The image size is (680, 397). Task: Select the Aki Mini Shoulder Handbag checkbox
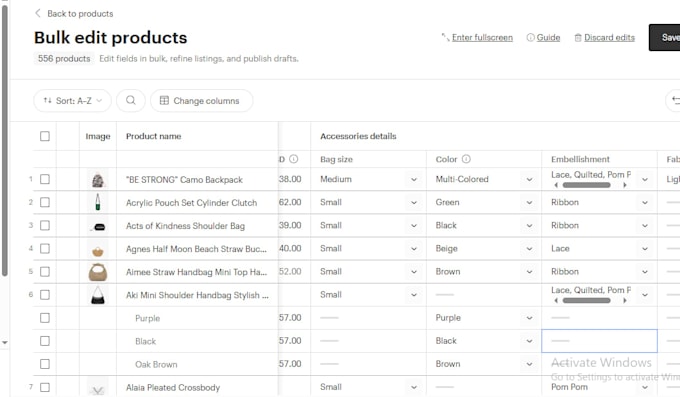[x=45, y=295]
